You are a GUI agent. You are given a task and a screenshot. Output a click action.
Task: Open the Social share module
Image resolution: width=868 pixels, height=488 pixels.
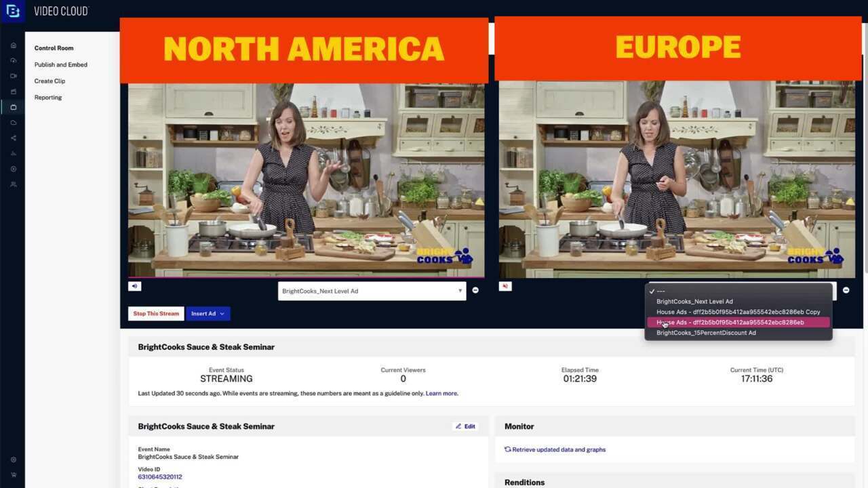point(14,138)
